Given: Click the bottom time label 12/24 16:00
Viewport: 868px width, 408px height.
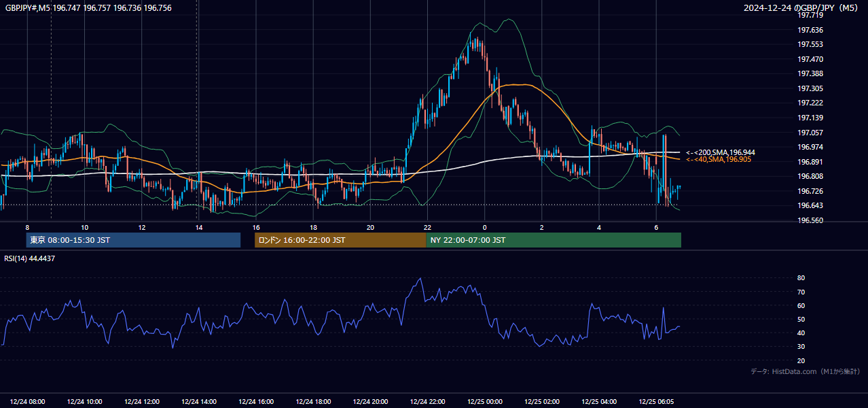Looking at the screenshot, I should point(256,401).
